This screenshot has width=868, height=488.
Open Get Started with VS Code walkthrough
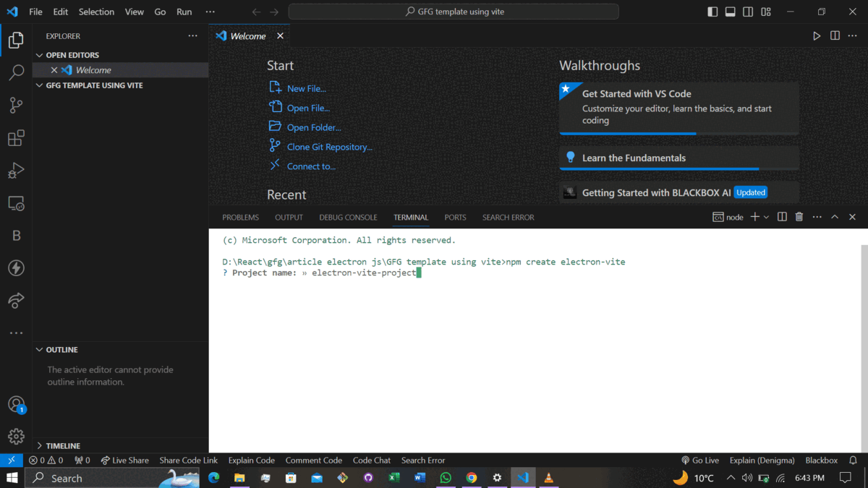pyautogui.click(x=679, y=108)
